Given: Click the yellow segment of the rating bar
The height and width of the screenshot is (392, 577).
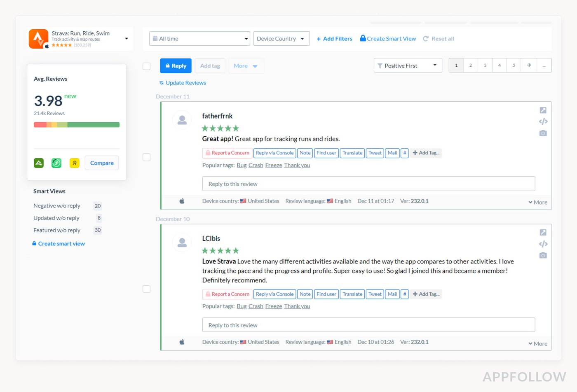Looking at the screenshot, I should click(54, 125).
